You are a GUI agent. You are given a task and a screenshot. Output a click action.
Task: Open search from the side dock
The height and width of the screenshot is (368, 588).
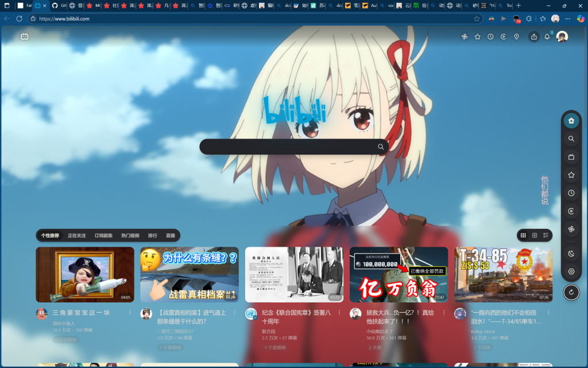(571, 139)
